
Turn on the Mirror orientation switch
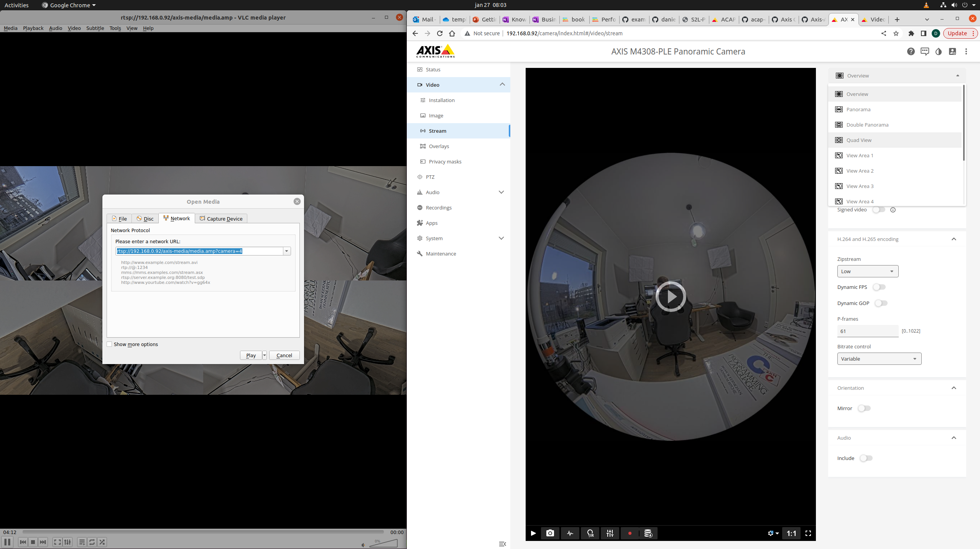pyautogui.click(x=864, y=408)
